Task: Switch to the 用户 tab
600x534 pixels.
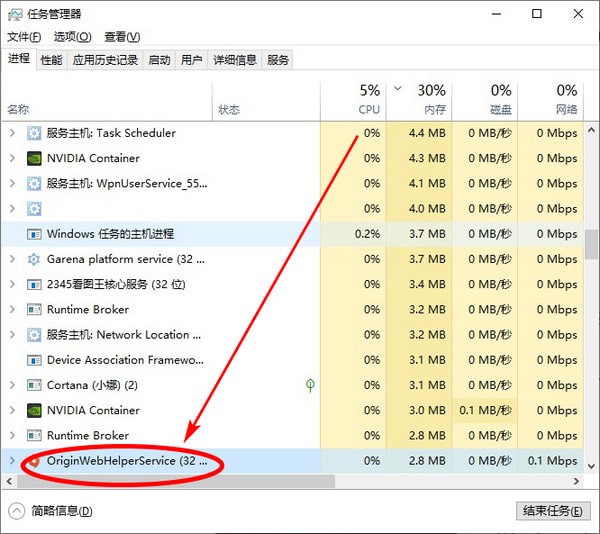Action: [x=191, y=60]
